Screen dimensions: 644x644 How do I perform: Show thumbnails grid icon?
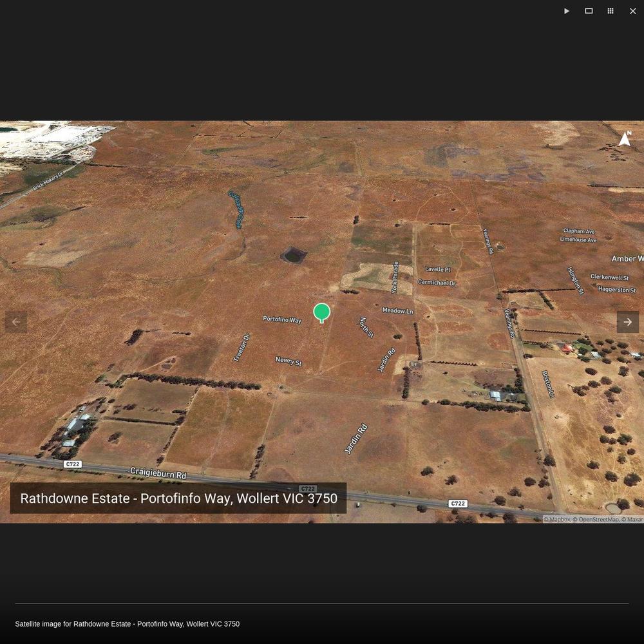click(x=611, y=11)
